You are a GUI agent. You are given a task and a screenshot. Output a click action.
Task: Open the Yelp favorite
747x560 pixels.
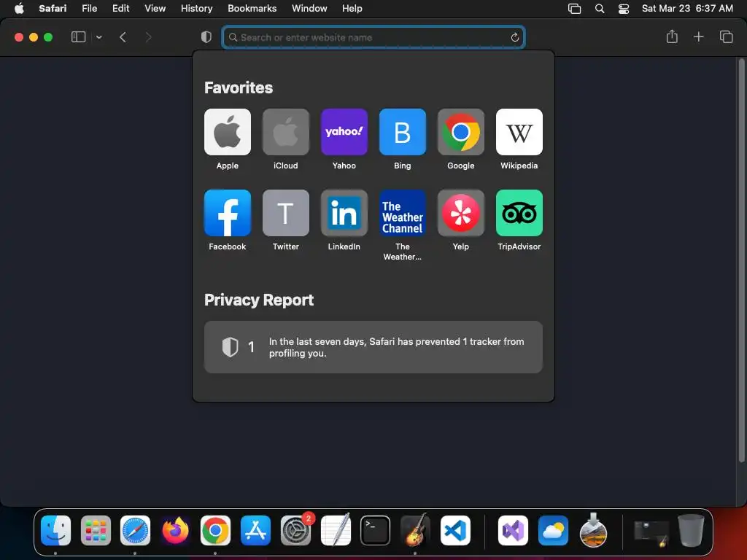coord(461,213)
